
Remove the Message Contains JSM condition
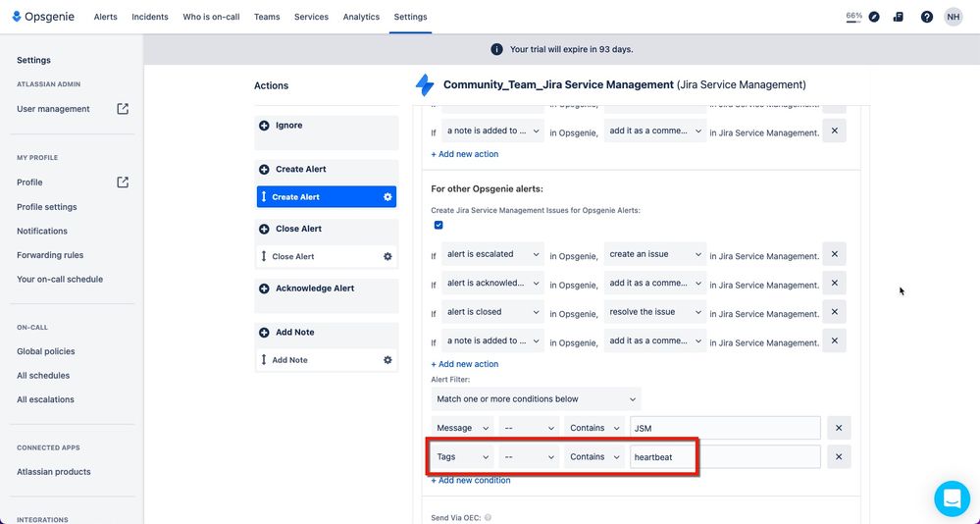(839, 428)
